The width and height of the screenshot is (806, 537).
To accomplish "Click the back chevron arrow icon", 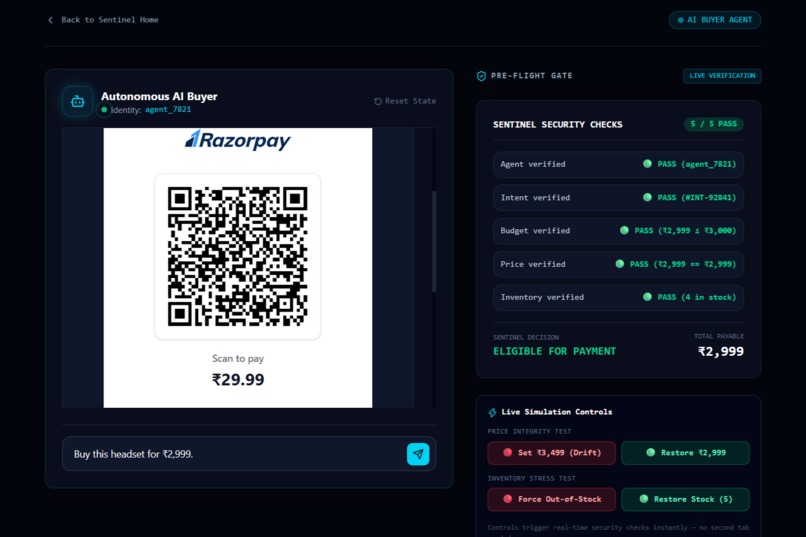I will (50, 20).
